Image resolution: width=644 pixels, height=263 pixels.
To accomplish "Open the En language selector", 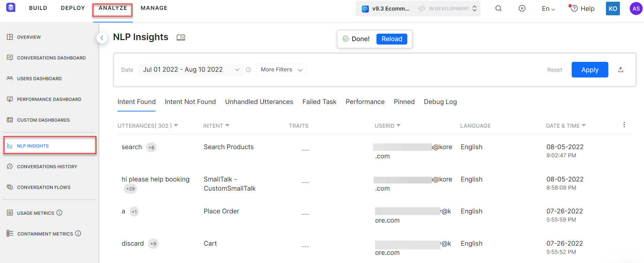I will click(x=548, y=9).
